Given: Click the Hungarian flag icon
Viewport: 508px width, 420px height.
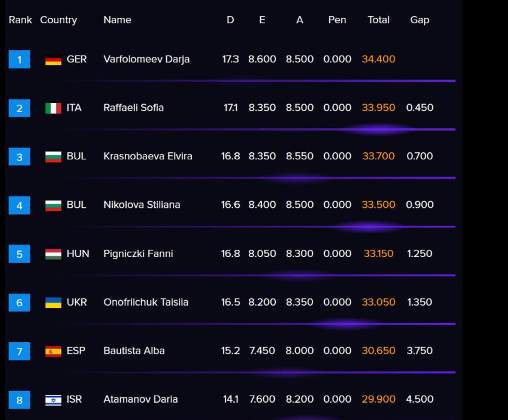Looking at the screenshot, I should pos(53,254).
